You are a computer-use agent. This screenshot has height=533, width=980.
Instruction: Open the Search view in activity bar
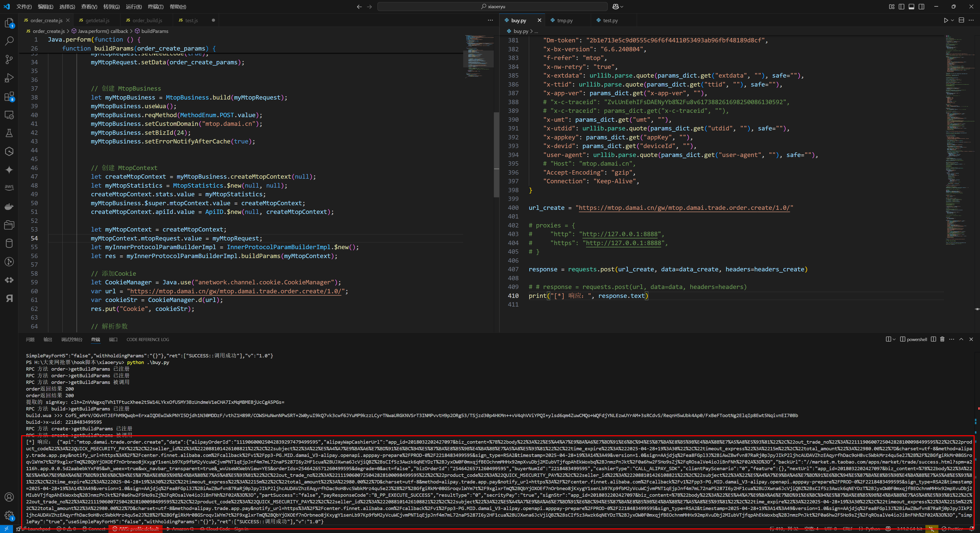(x=9, y=41)
